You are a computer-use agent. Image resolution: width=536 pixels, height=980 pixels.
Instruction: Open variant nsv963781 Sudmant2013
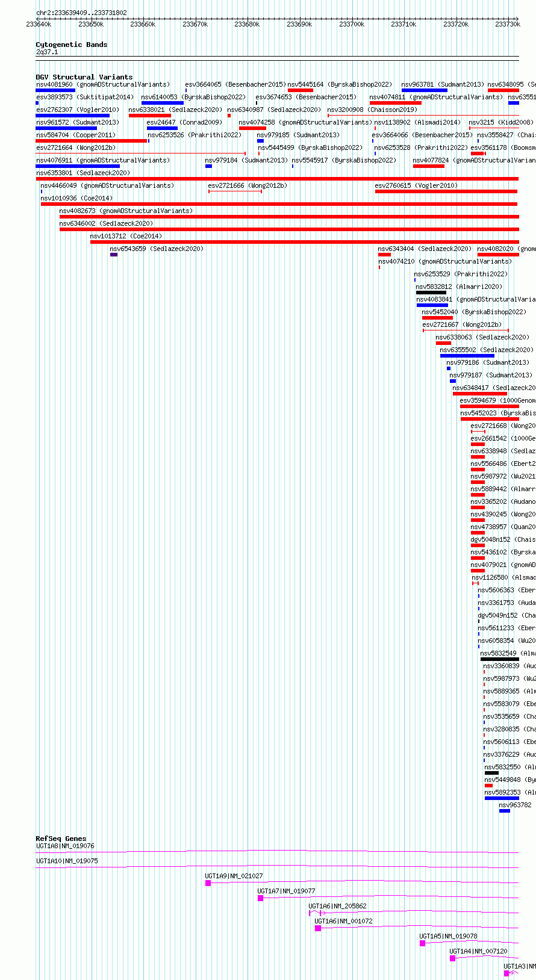pos(443,84)
